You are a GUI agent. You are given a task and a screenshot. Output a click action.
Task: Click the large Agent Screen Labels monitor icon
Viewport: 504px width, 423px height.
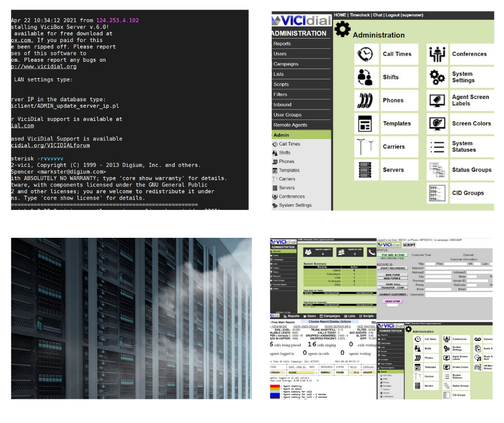(438, 100)
